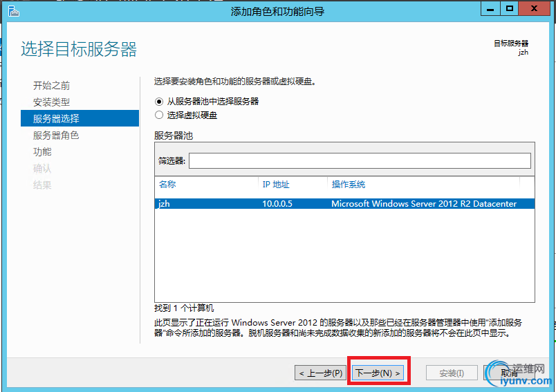The width and height of the screenshot is (556, 392).
Task: Click the 安装(I) install button
Action: click(x=452, y=373)
